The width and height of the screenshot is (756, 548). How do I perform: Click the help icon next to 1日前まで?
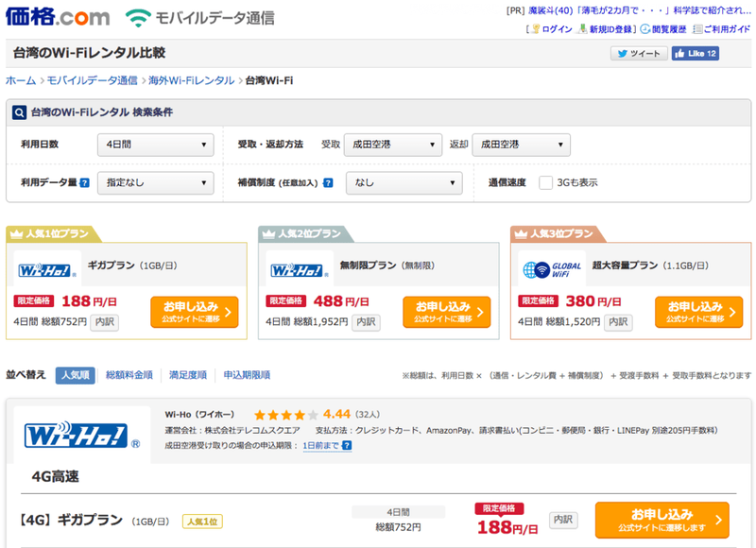tap(347, 445)
